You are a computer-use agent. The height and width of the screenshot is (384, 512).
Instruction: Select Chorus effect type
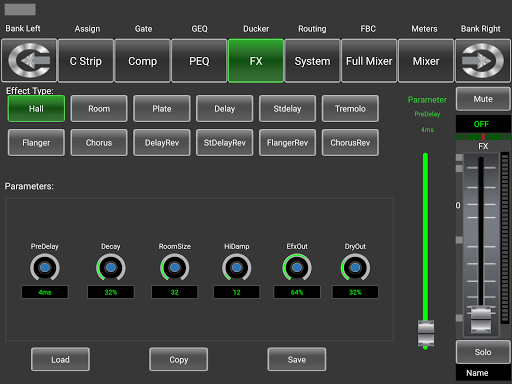click(99, 143)
